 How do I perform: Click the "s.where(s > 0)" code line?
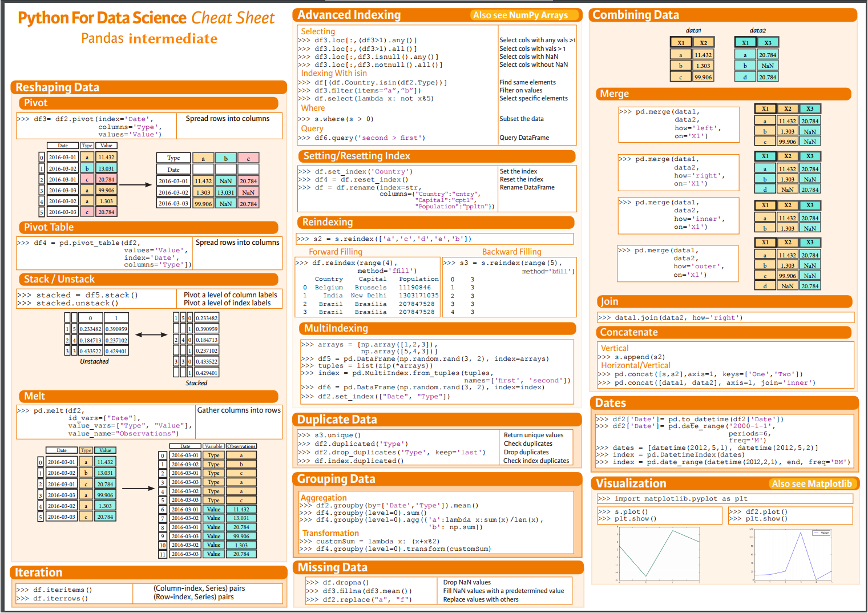point(336,119)
